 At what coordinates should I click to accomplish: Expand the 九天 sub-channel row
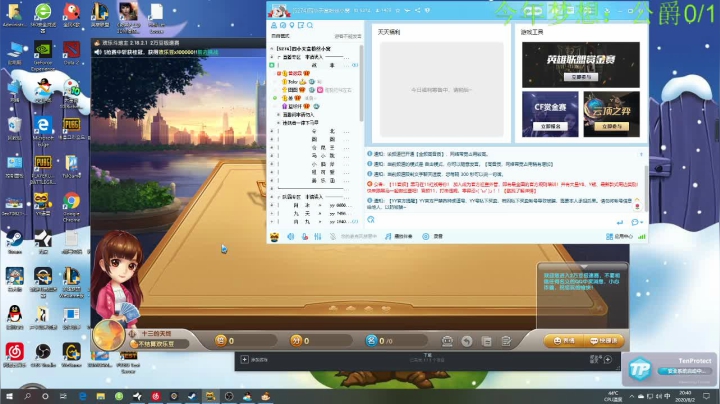(x=272, y=213)
